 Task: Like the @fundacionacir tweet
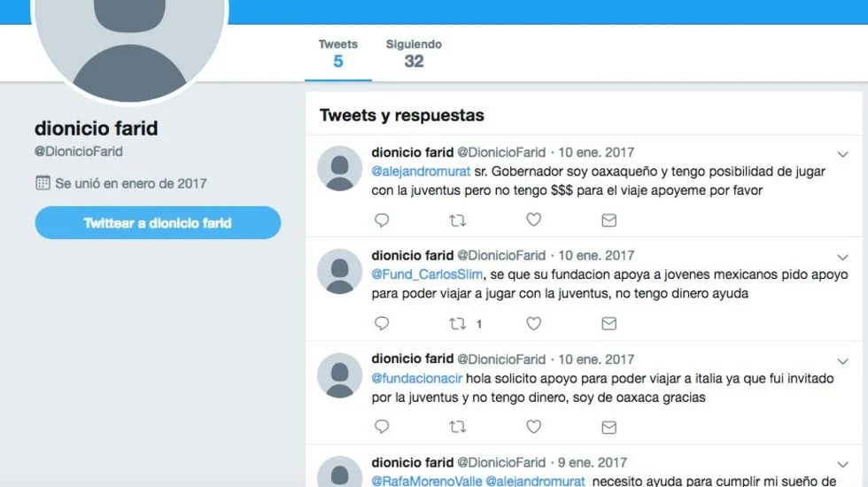click(x=533, y=427)
